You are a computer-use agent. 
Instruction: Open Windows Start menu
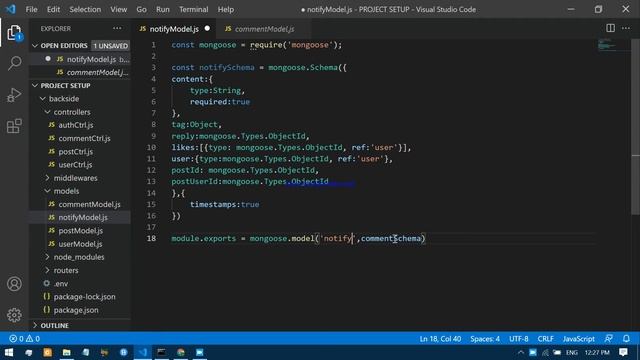click(9, 352)
